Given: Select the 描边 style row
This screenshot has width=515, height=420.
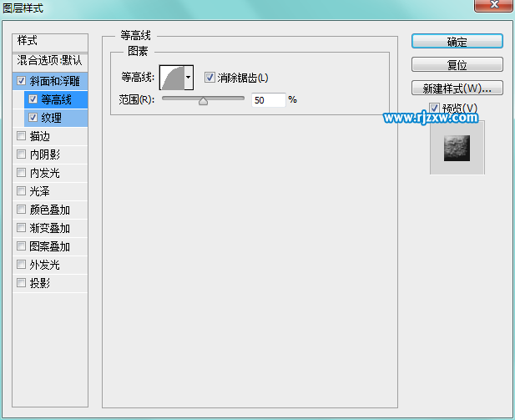Looking at the screenshot, I should click(x=50, y=136).
